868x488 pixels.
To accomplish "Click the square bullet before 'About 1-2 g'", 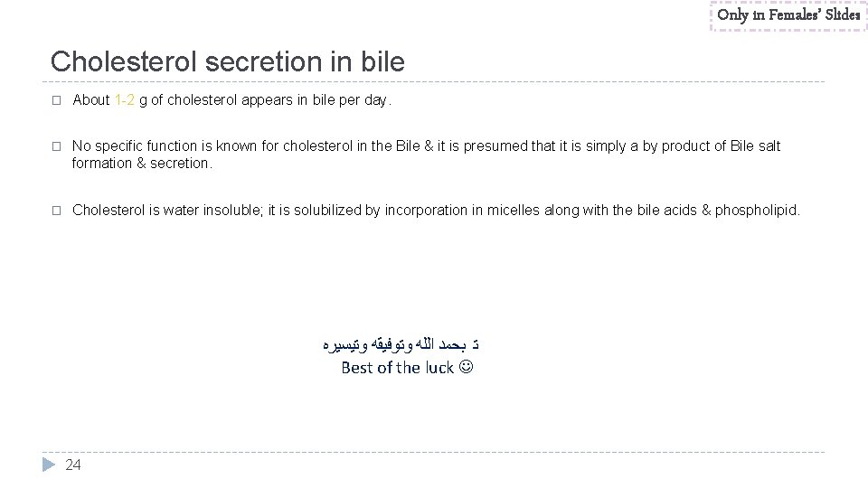I will click(56, 100).
